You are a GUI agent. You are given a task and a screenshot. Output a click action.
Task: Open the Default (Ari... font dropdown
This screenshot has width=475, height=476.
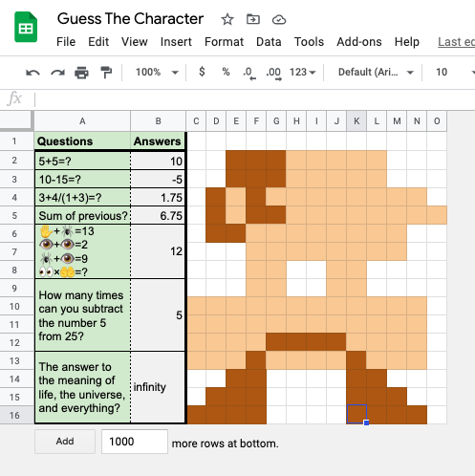376,73
